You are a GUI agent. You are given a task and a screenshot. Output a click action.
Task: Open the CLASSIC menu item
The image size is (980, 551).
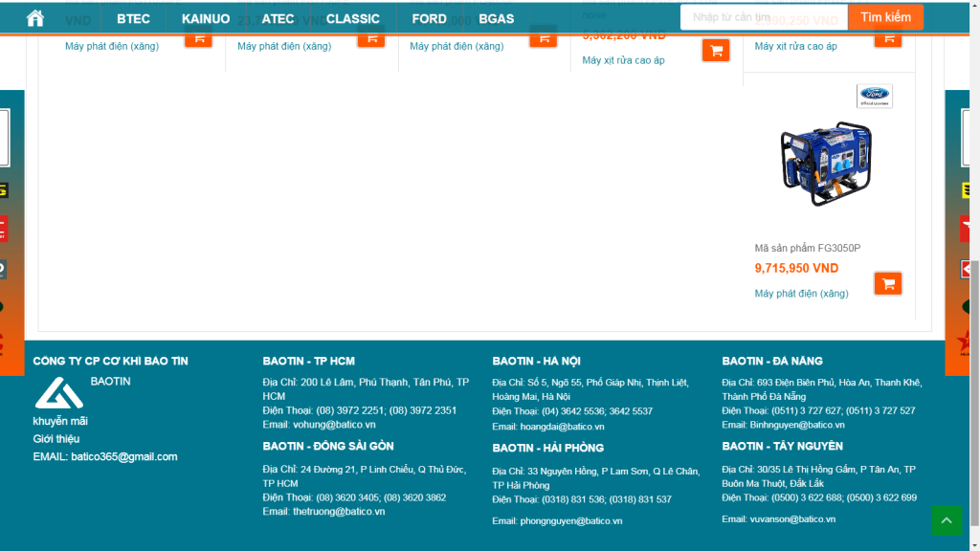(352, 19)
